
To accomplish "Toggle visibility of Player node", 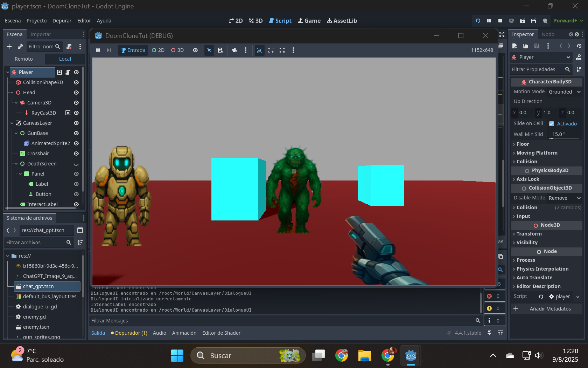I will pos(76,72).
